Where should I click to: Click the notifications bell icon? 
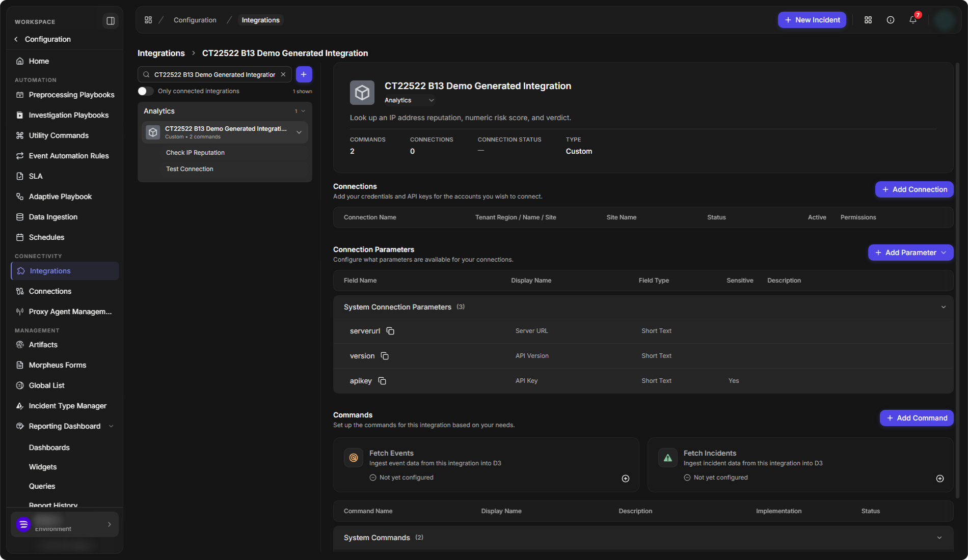click(x=913, y=20)
